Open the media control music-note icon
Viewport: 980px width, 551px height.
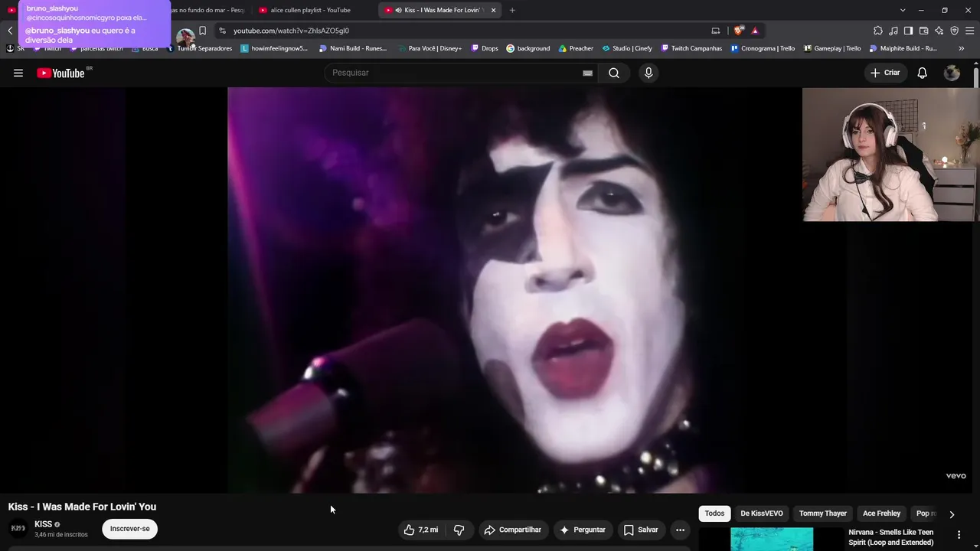[893, 31]
